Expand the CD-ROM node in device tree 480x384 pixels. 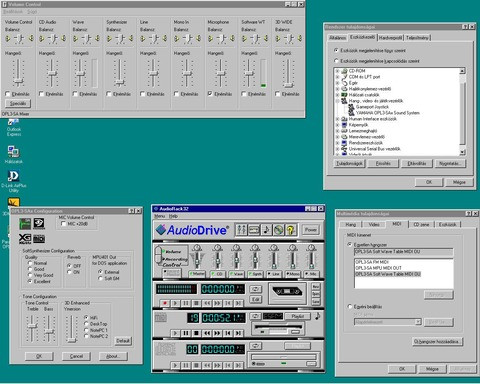point(337,71)
